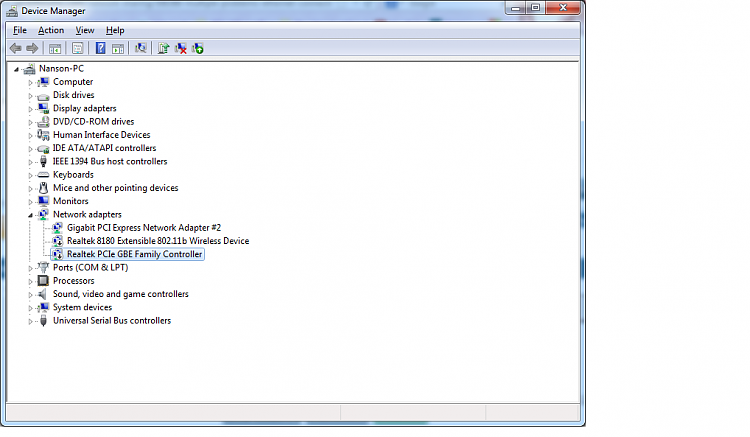Select the Mice and other pointing devices label

point(115,188)
